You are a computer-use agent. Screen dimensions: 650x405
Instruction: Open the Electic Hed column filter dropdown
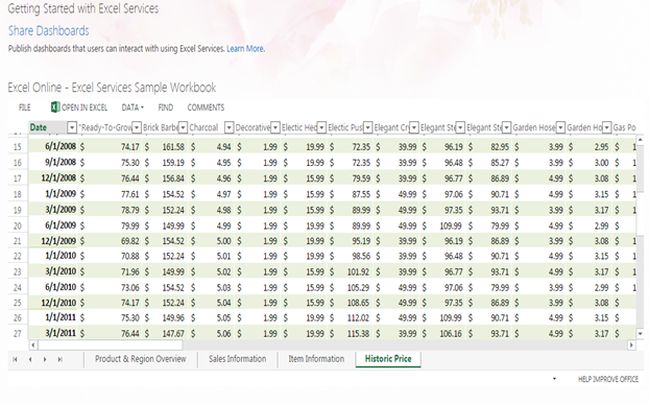[x=321, y=127]
